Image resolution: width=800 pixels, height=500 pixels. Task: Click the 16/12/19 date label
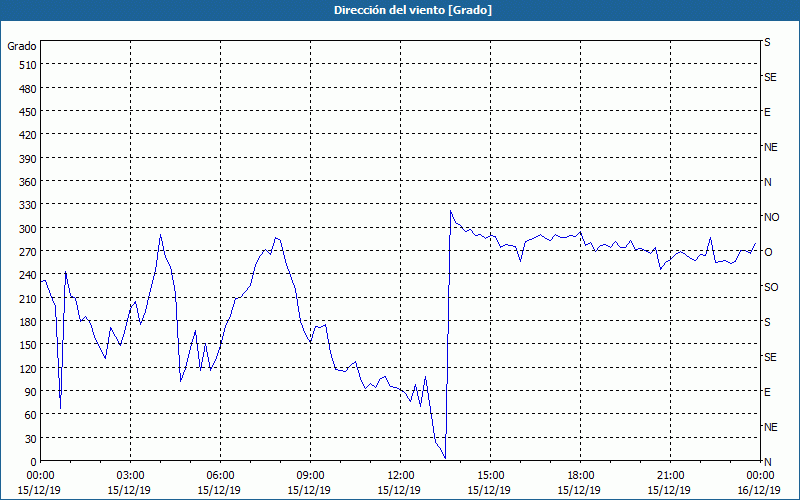[x=760, y=490]
